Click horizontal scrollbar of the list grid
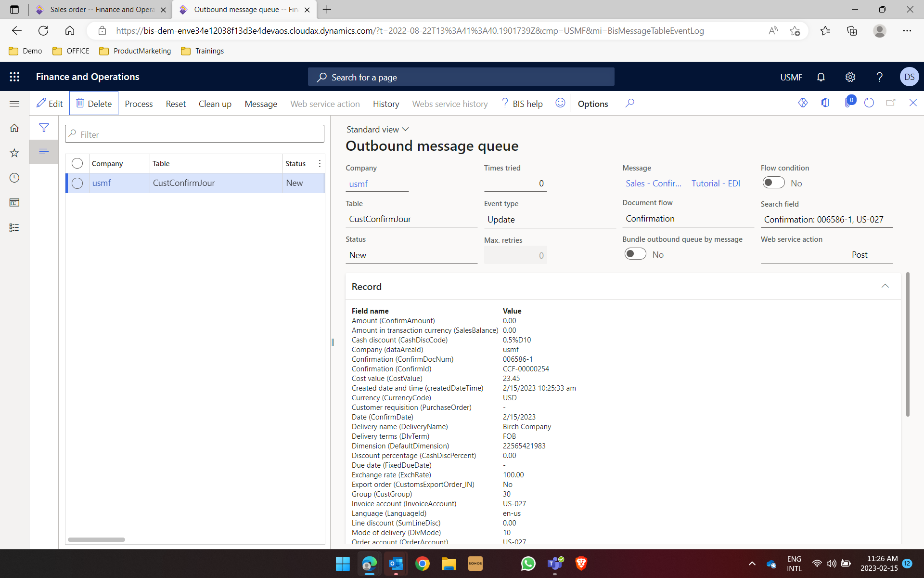Screen dimensions: 924x578 coord(96,539)
